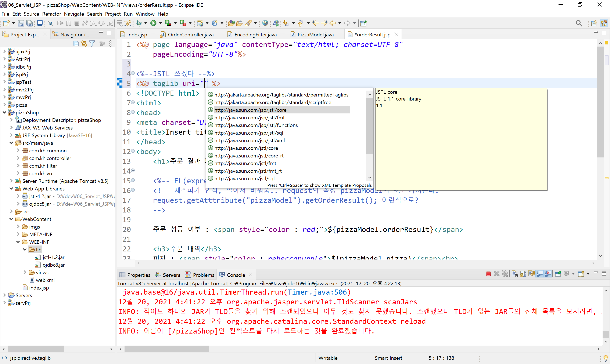Click the toolbar Search magnifier icon

(x=579, y=23)
